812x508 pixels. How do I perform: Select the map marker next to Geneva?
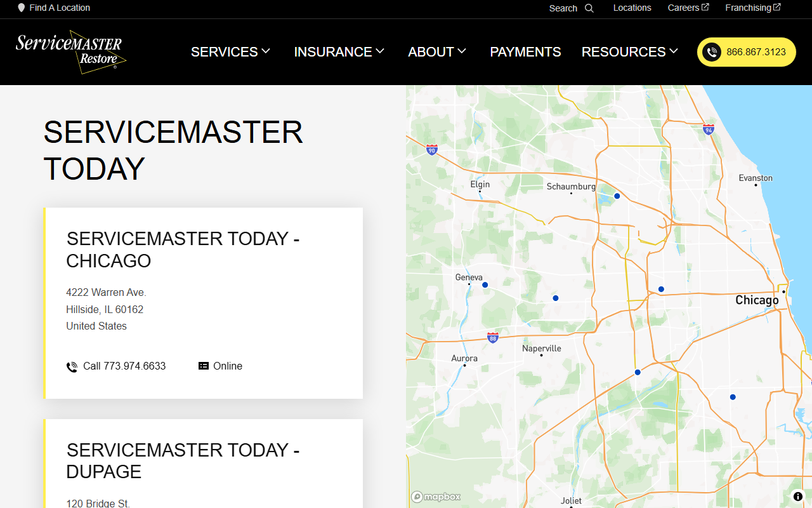[485, 285]
